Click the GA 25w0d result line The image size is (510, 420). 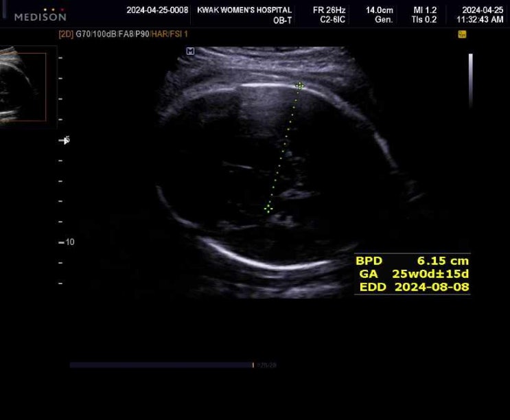(412, 274)
